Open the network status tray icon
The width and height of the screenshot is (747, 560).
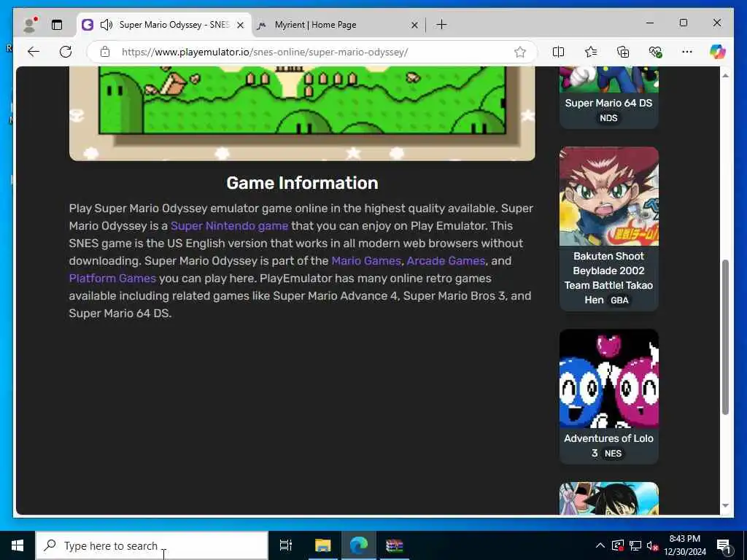(x=635, y=545)
